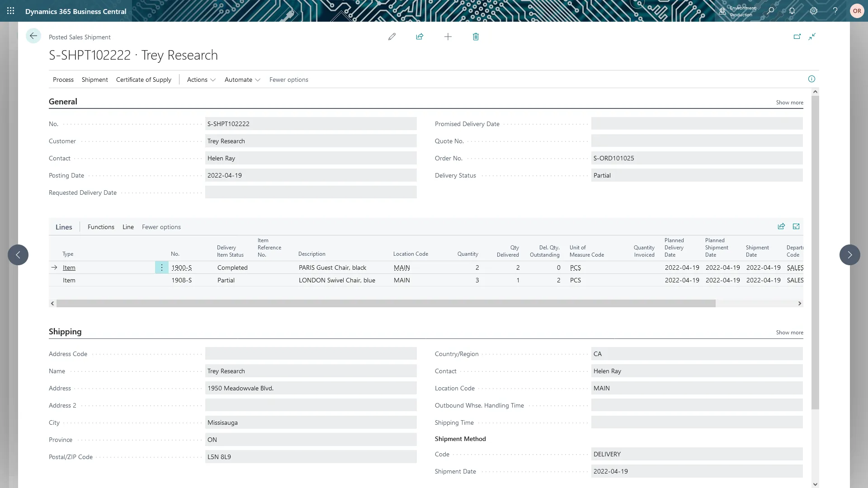
Task: Click Fewer options in action bar
Action: point(288,80)
